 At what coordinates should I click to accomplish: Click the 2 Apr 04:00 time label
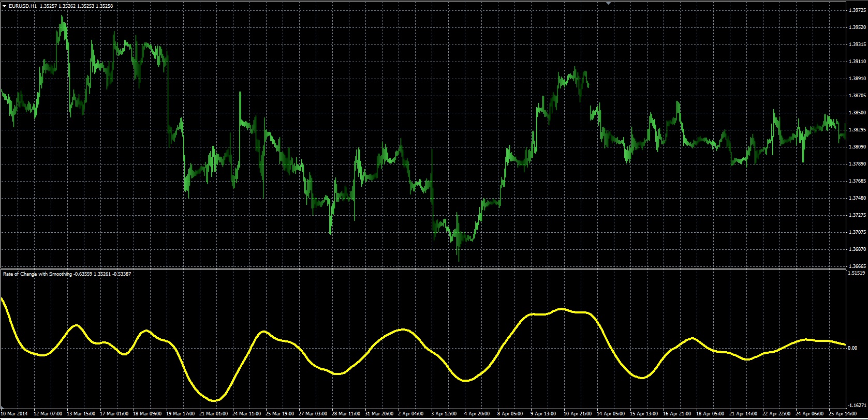pos(411,414)
